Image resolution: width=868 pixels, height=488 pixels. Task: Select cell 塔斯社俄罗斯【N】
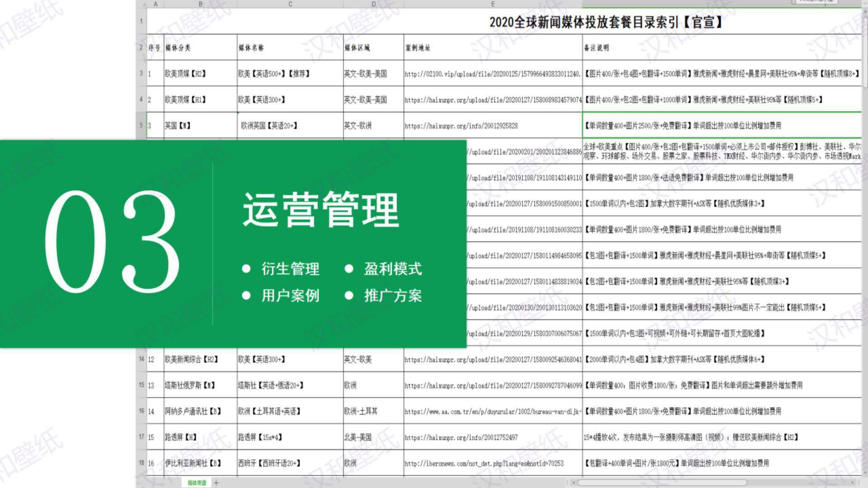(200, 385)
